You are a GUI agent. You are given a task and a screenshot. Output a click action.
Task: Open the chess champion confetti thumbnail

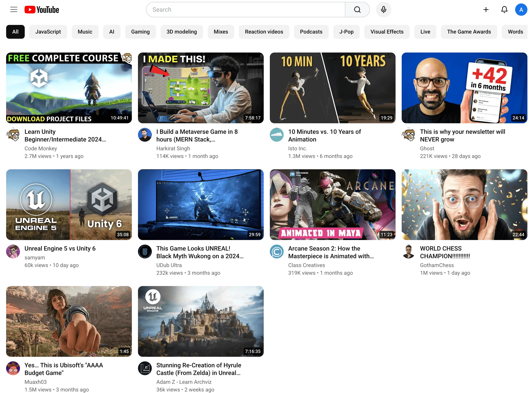464,205
